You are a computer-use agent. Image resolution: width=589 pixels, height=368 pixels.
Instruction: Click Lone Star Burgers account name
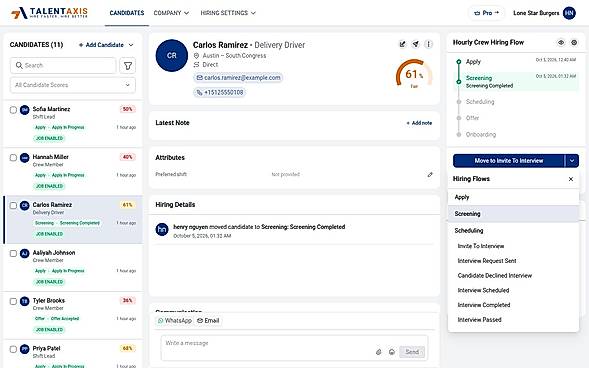536,13
